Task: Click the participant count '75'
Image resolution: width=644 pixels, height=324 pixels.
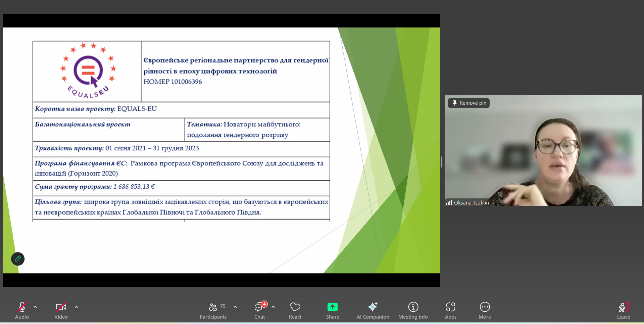Action: (223, 306)
